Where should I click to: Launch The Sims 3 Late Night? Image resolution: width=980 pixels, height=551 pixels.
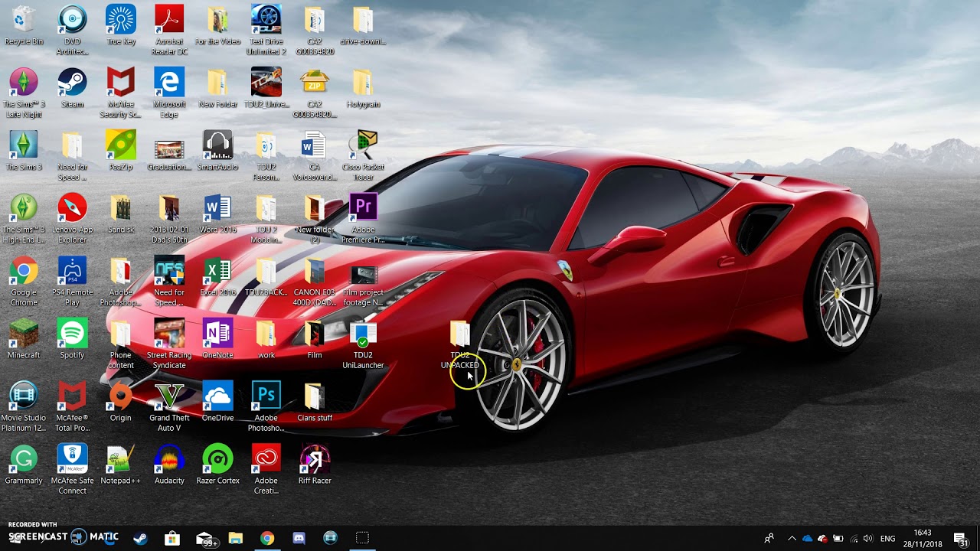(x=24, y=93)
